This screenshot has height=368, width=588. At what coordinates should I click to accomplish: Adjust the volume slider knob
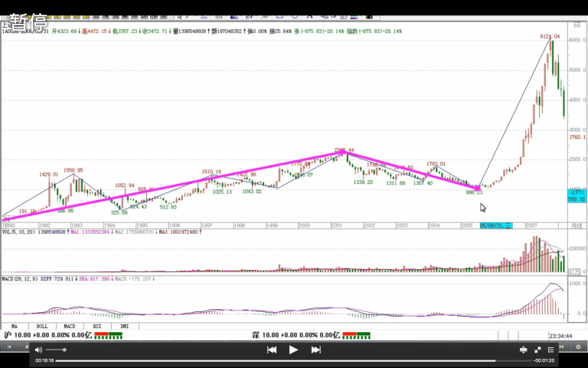click(x=64, y=350)
